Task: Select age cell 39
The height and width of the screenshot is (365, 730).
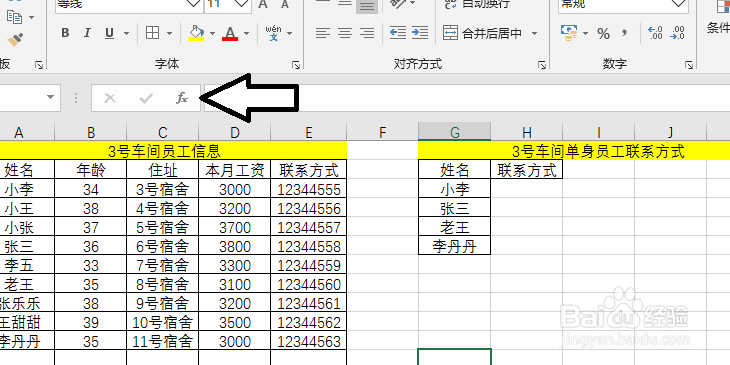Action: click(x=91, y=322)
